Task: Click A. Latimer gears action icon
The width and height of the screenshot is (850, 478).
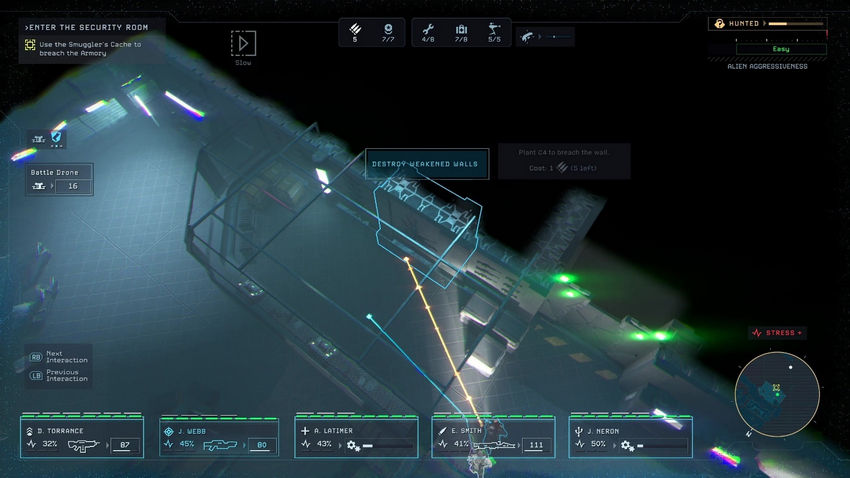Action: tap(353, 446)
